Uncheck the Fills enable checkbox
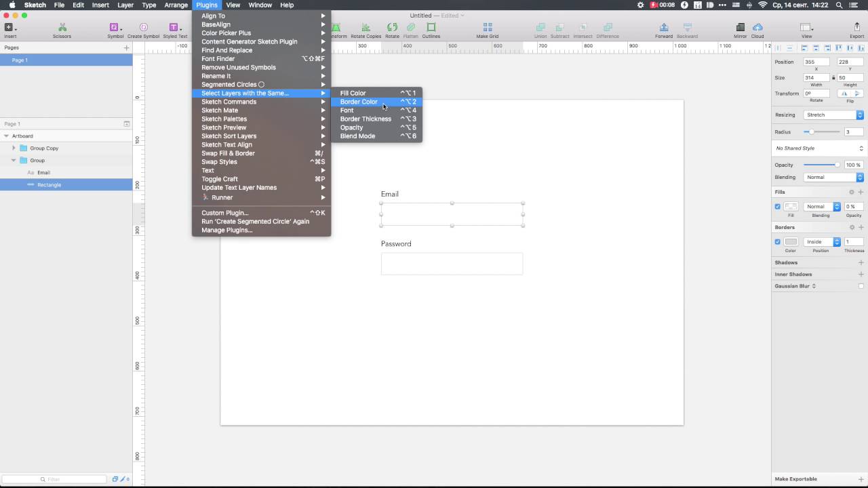The width and height of the screenshot is (868, 488). 778,207
